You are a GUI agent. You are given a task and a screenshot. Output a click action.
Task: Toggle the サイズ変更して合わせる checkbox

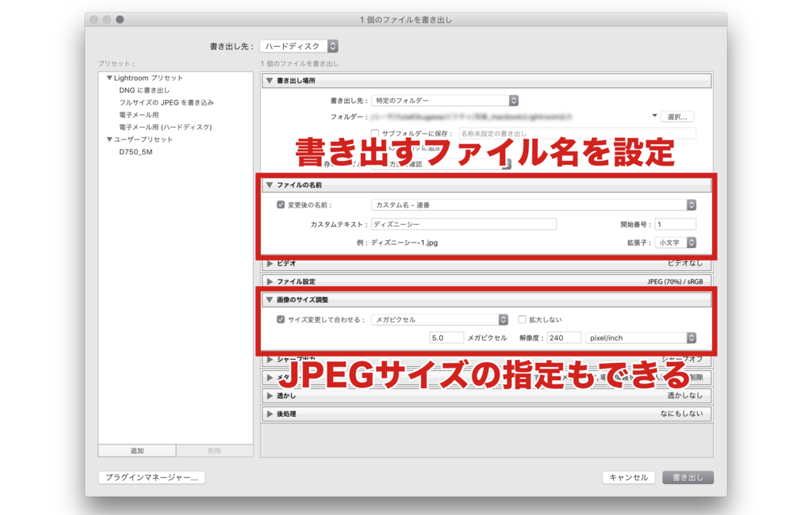pos(281,319)
